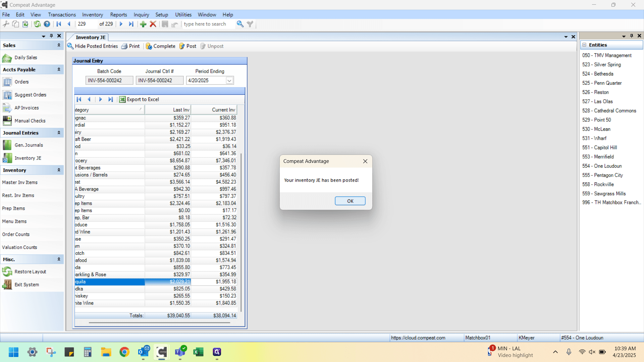
Task: Click the grid's horizontal scrollbar
Action: pyautogui.click(x=159, y=322)
